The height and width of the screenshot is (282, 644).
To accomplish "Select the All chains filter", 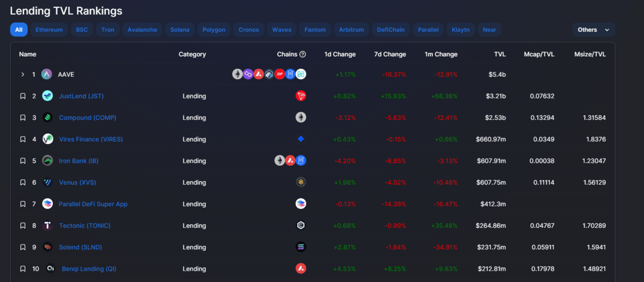I will tap(19, 30).
